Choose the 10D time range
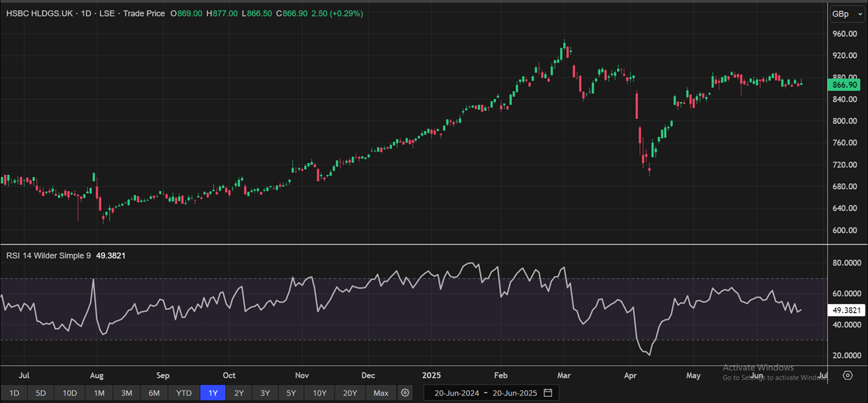 pos(70,393)
